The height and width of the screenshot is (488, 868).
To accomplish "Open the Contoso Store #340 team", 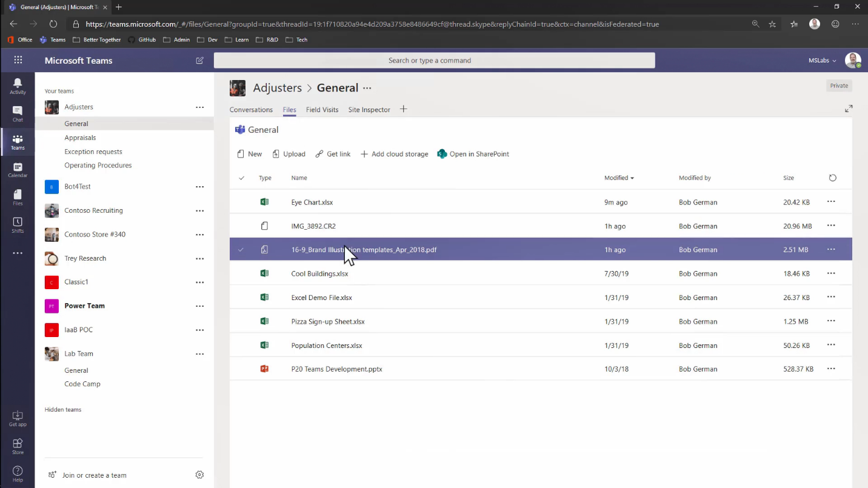I will point(95,235).
